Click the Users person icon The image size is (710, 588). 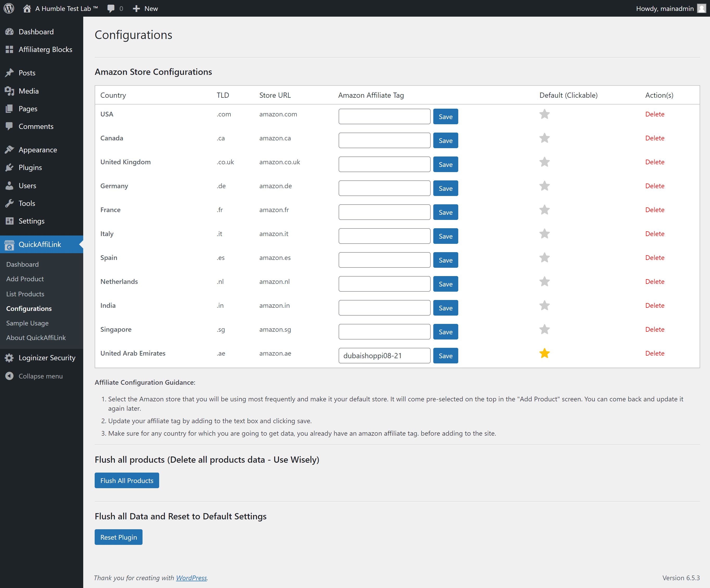(x=9, y=186)
